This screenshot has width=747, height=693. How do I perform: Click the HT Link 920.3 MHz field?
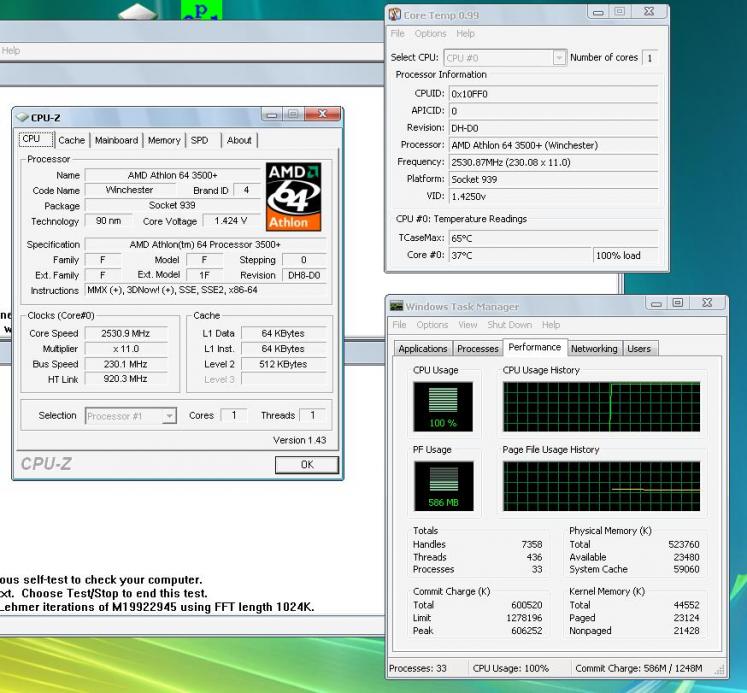coord(126,379)
